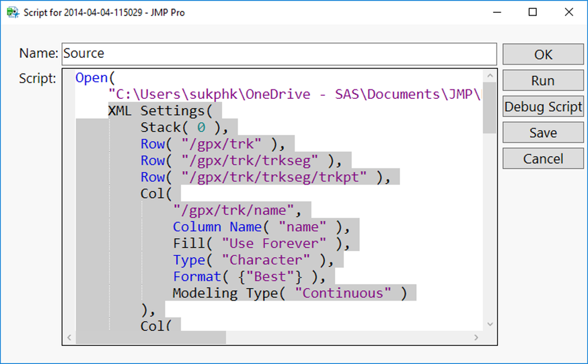588x364 pixels.
Task: Save the script
Action: [543, 132]
